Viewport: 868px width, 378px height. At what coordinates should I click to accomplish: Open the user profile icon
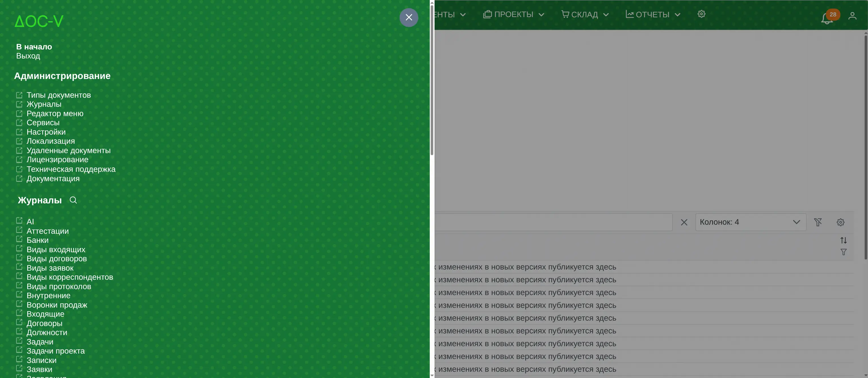[852, 16]
